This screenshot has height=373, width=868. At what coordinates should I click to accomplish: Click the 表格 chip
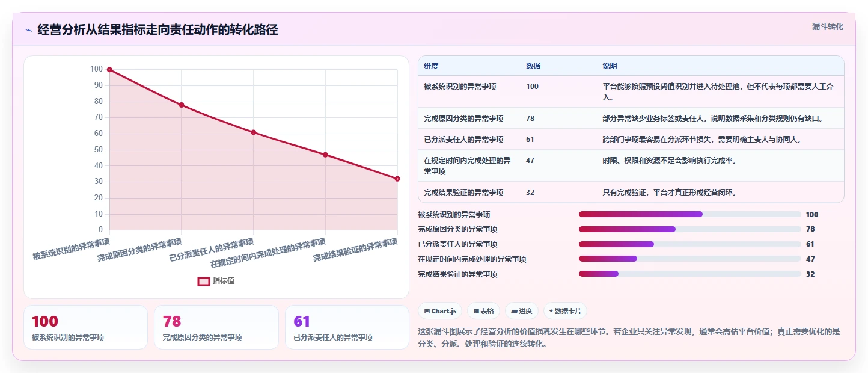(484, 311)
